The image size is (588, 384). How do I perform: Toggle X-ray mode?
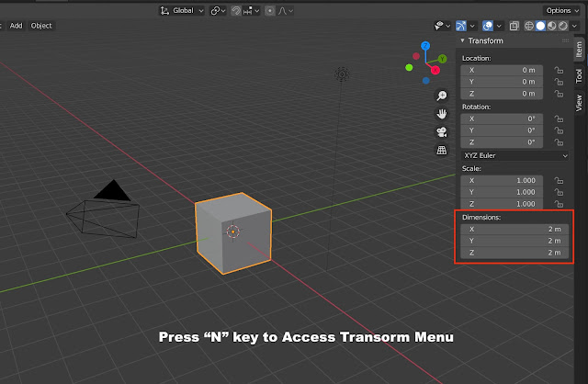coord(514,26)
